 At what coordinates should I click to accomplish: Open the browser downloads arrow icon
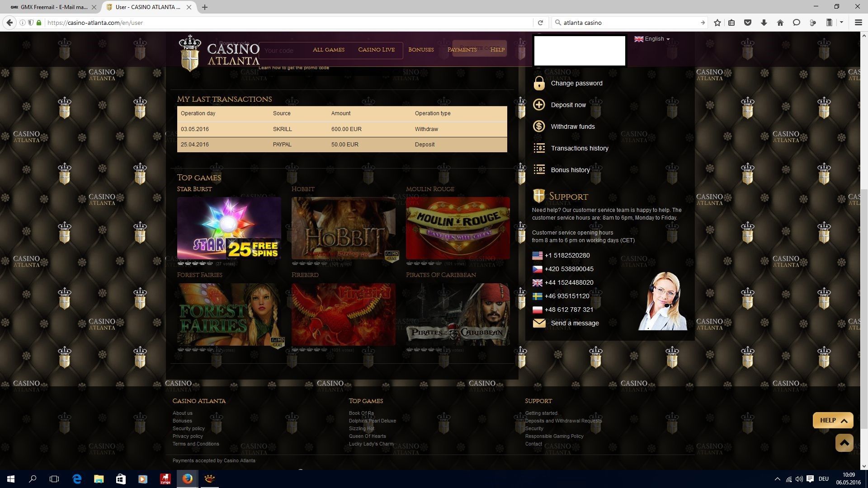[x=764, y=23]
